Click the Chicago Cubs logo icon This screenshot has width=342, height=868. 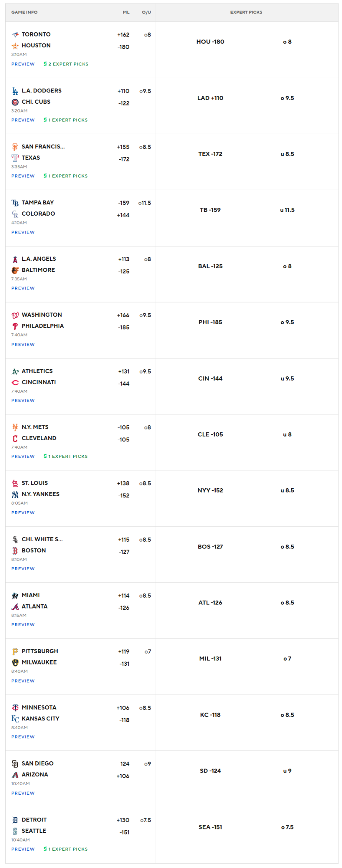coord(15,102)
